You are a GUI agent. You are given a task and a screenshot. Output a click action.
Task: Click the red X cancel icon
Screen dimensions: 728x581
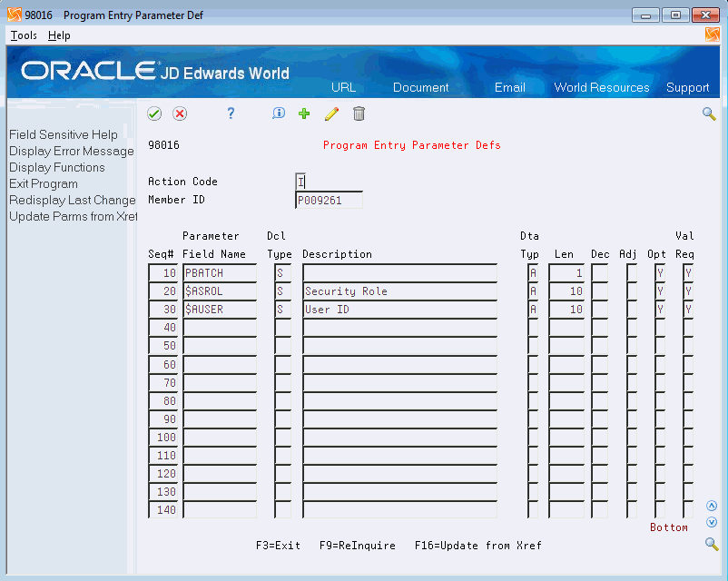[180, 113]
